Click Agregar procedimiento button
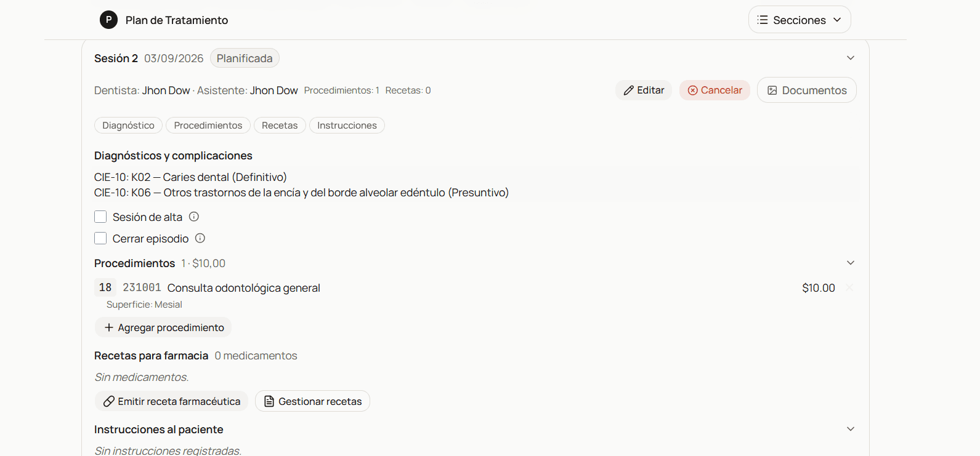980x456 pixels. 163,327
